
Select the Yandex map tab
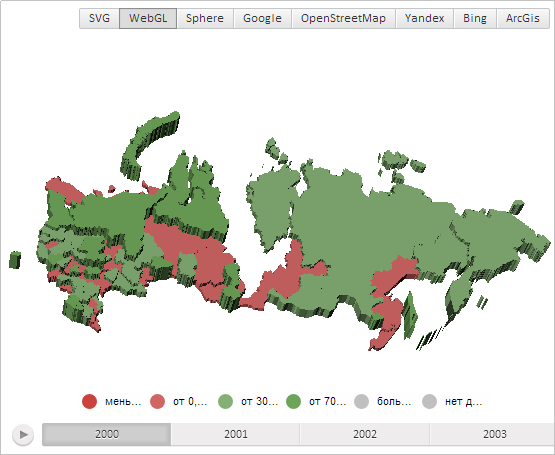[424, 18]
